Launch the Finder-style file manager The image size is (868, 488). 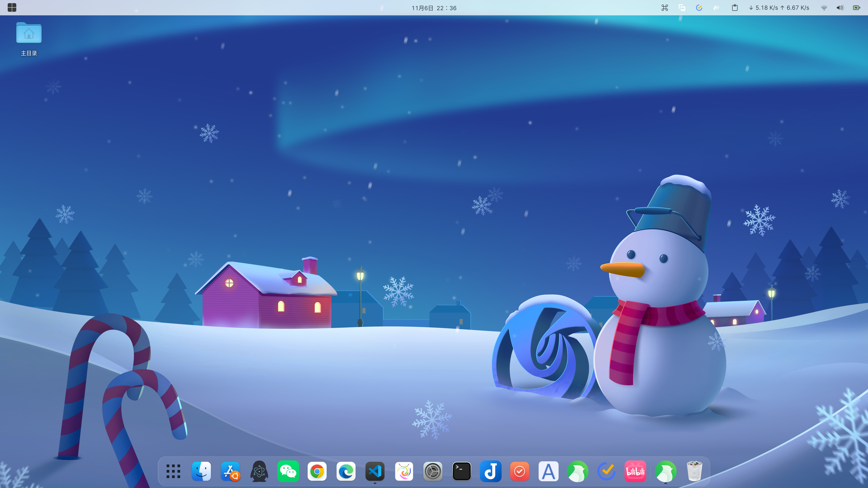point(201,471)
